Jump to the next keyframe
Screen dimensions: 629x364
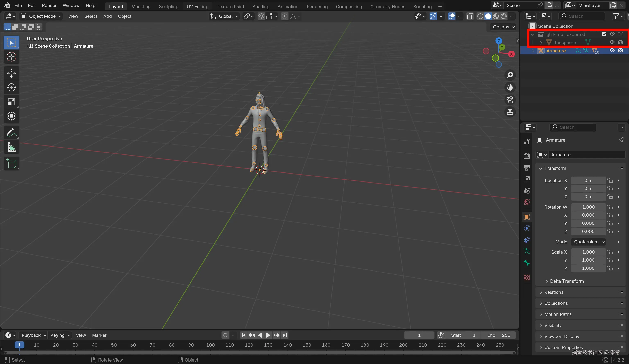coord(276,335)
